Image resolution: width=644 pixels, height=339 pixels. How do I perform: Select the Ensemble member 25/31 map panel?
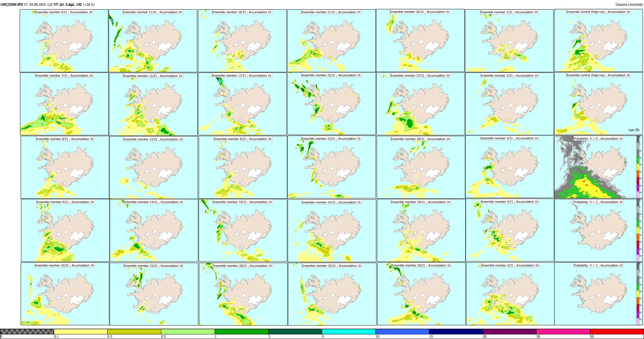click(x=332, y=294)
